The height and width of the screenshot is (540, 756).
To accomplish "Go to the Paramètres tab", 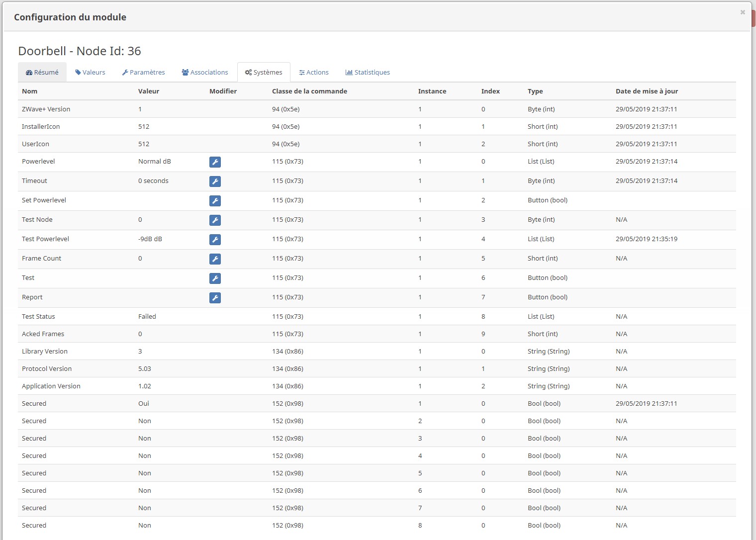I will (x=143, y=72).
